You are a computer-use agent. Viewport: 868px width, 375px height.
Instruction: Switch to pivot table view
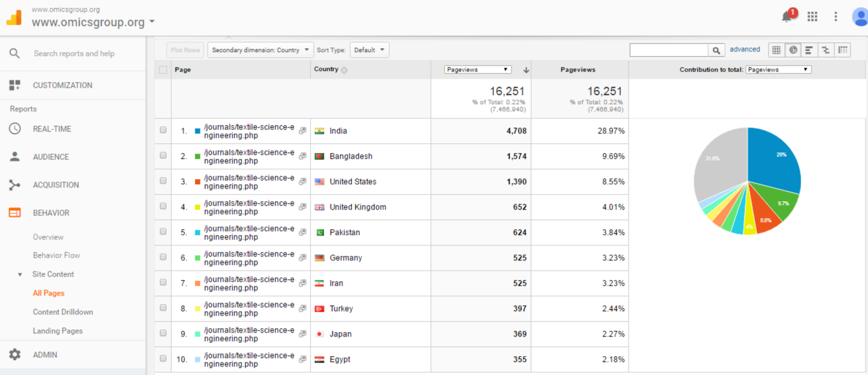coord(843,49)
